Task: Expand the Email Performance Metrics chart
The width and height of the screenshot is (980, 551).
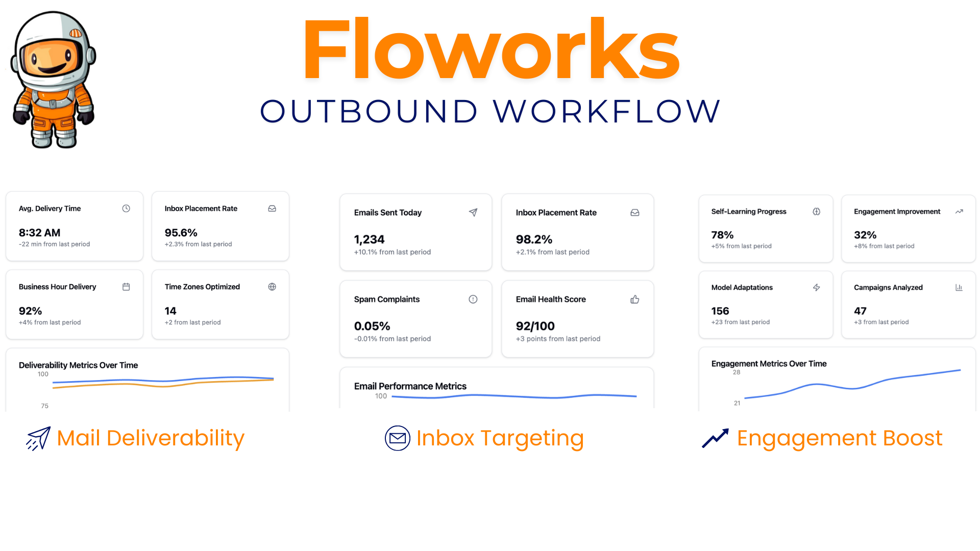Action: point(497,397)
